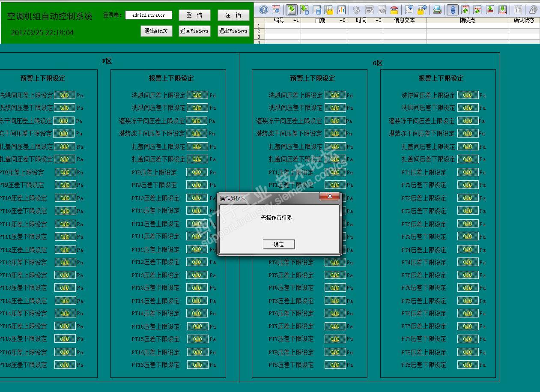Edit F区 报警 扎盖间压差上限设定 value
This screenshot has width=540, height=392.
pos(197,147)
